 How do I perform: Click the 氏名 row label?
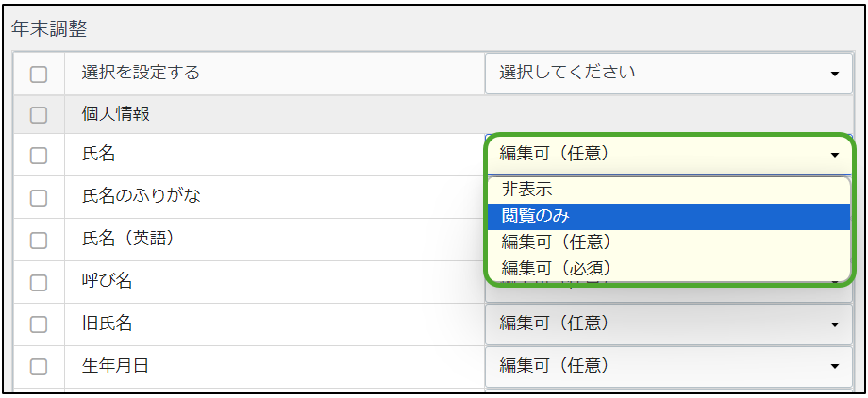[98, 155]
